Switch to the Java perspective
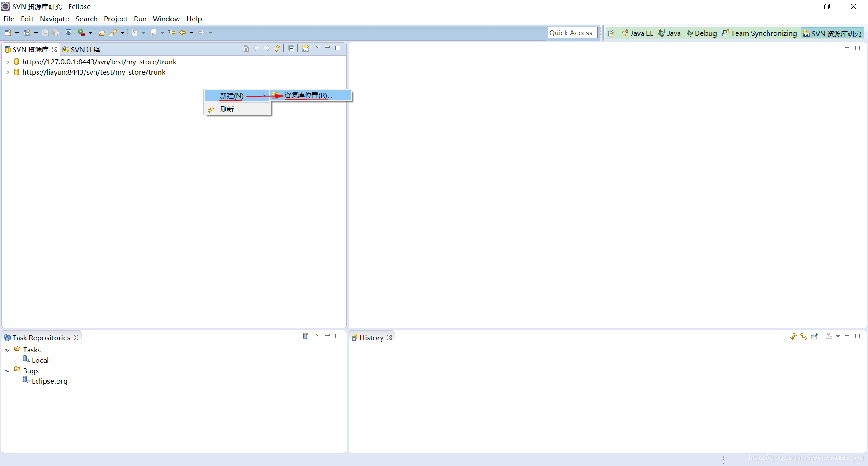Viewport: 868px width, 466px height. point(670,33)
